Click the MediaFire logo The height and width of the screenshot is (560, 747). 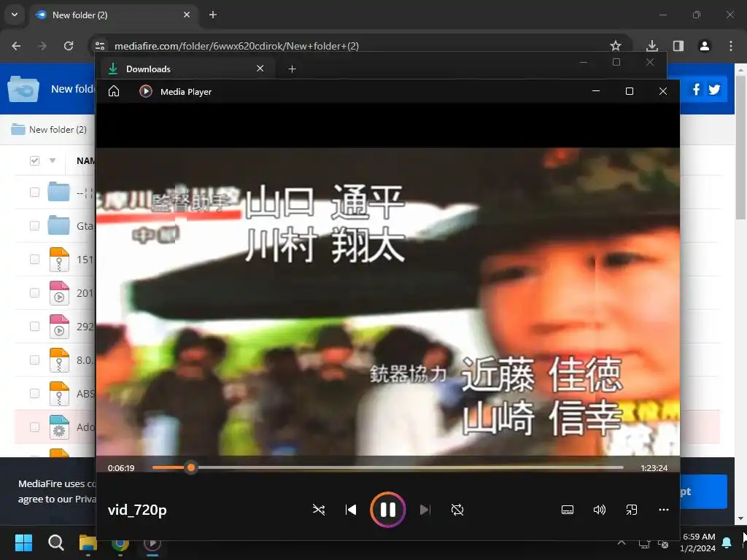23,89
